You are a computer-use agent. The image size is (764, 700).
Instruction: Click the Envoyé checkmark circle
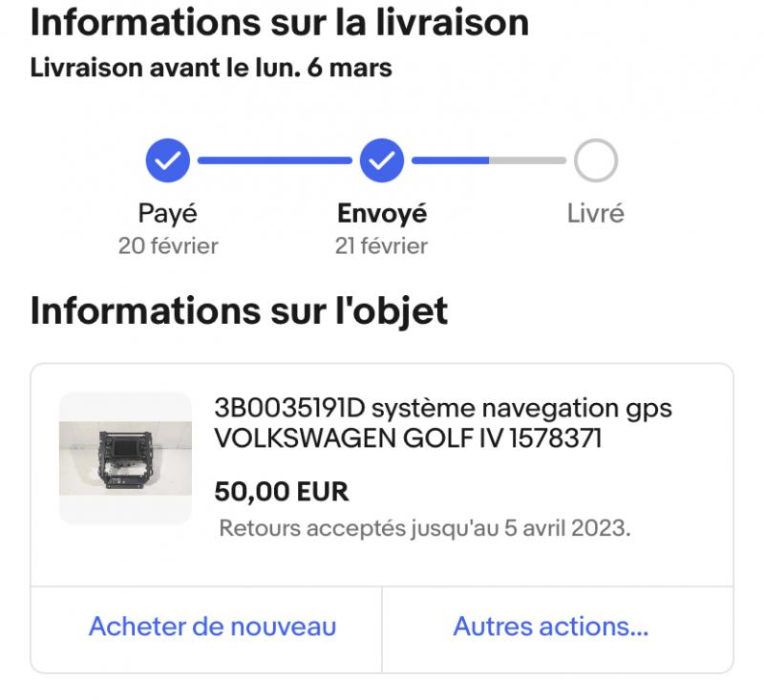pos(381,160)
